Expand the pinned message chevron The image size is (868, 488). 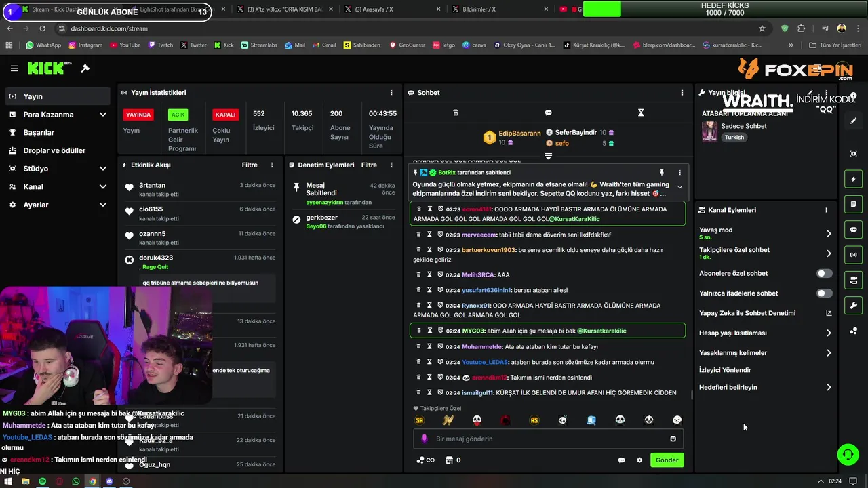(679, 188)
